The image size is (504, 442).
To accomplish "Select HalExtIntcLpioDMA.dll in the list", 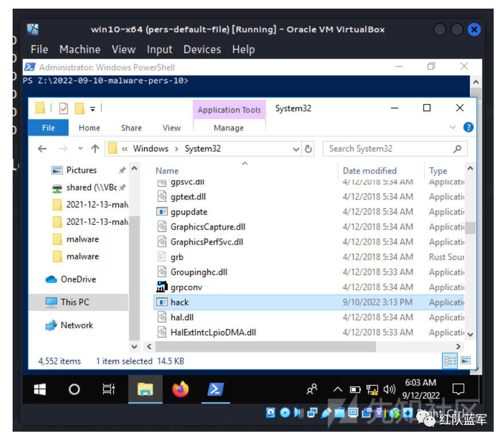I will click(x=309, y=332).
